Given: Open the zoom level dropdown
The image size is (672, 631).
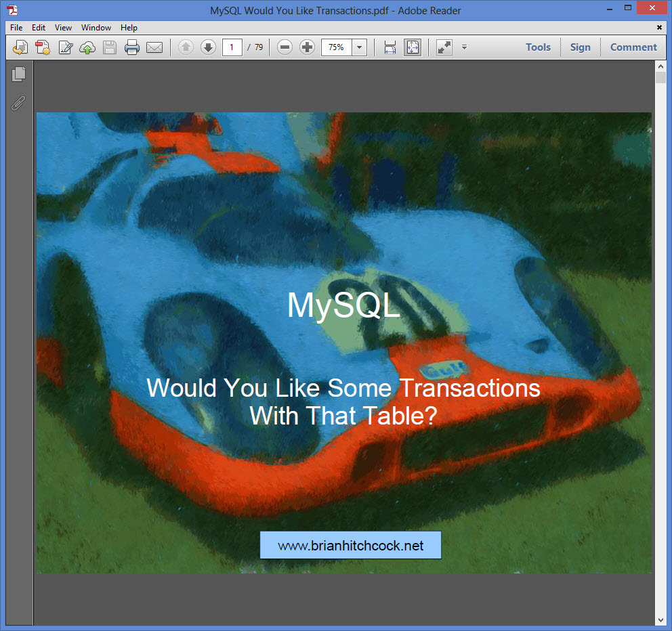Looking at the screenshot, I should coord(359,47).
